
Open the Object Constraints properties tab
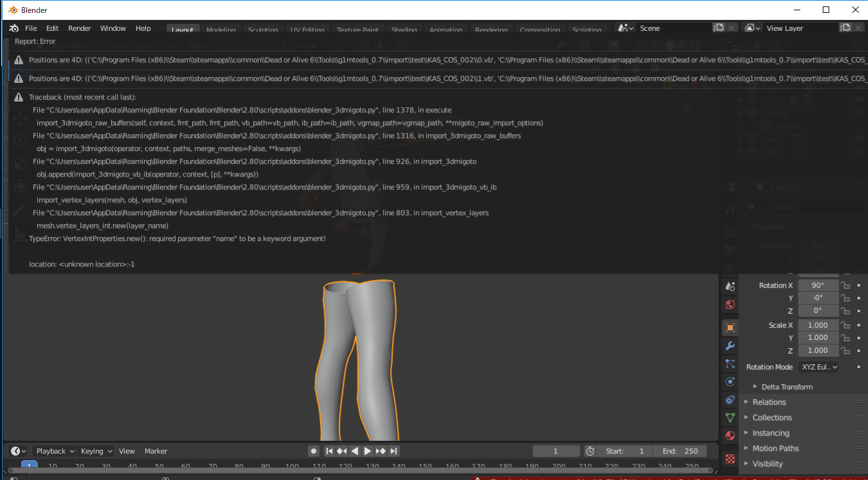pyautogui.click(x=730, y=400)
